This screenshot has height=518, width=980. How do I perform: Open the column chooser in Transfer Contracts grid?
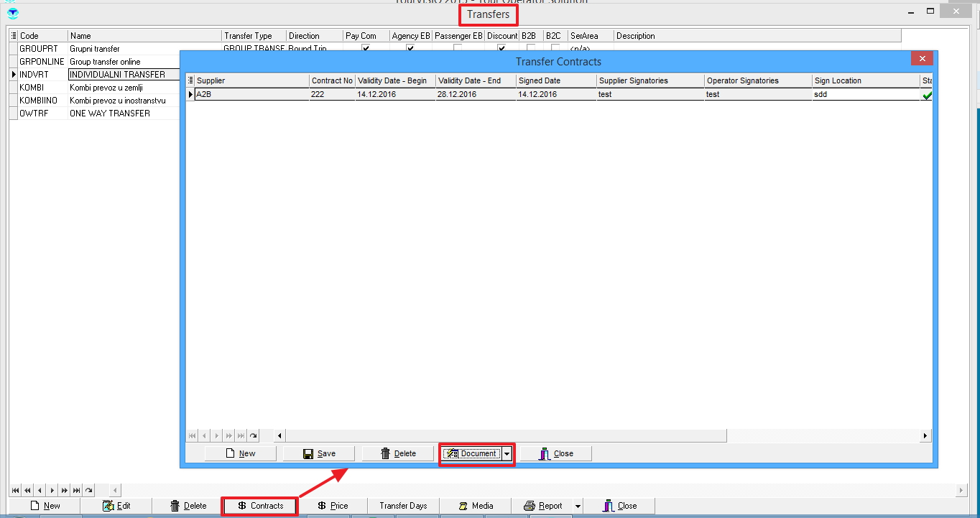(x=190, y=80)
